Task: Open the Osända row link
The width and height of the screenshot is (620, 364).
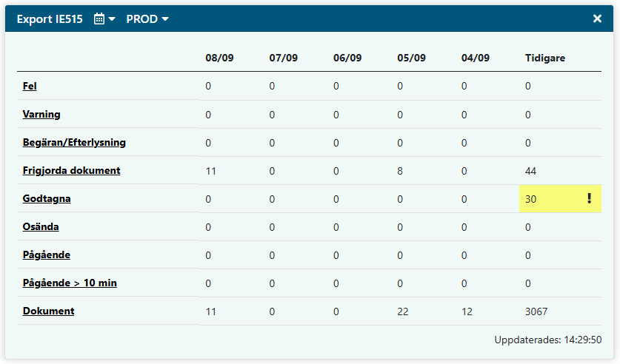Action: [x=41, y=227]
